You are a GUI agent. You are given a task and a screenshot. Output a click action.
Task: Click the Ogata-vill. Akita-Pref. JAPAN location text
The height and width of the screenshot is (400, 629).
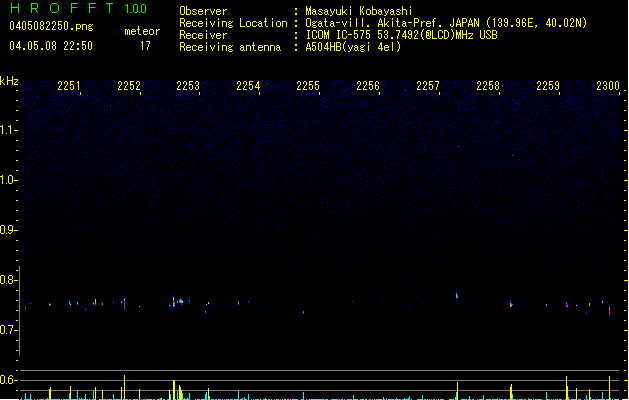point(392,23)
